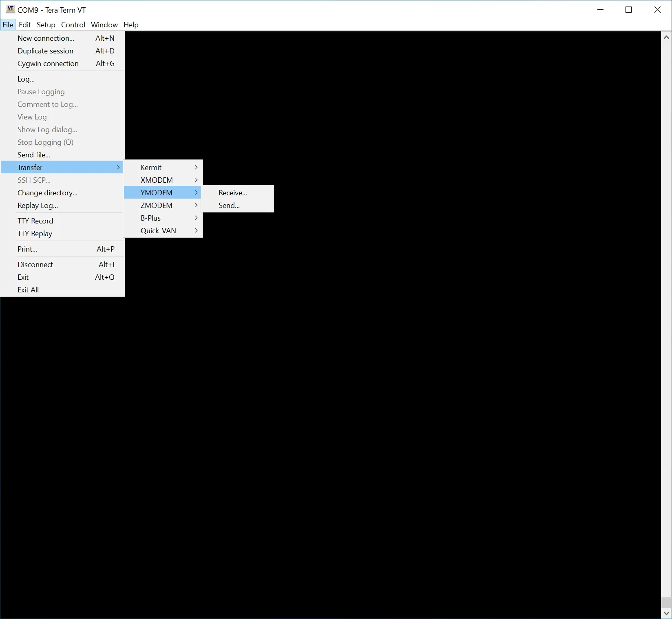Open the File menu
This screenshot has width=672, height=619.
tap(8, 24)
